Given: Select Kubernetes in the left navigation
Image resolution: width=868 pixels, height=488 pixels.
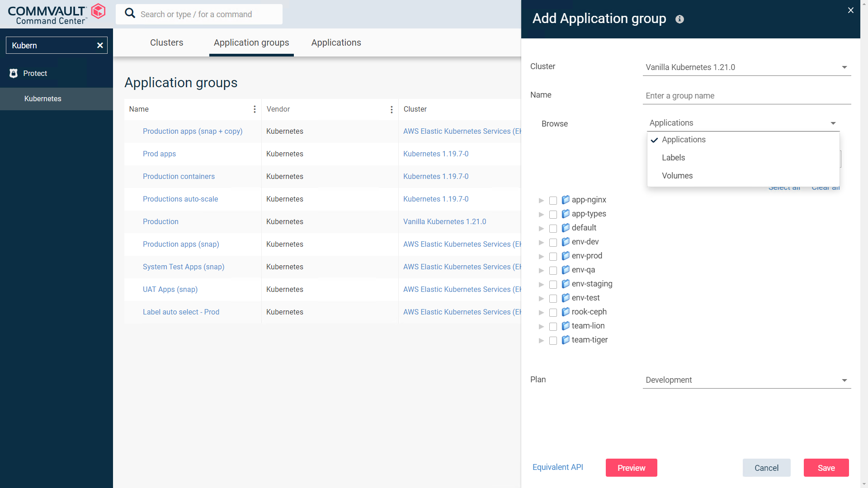Looking at the screenshot, I should point(57,99).
